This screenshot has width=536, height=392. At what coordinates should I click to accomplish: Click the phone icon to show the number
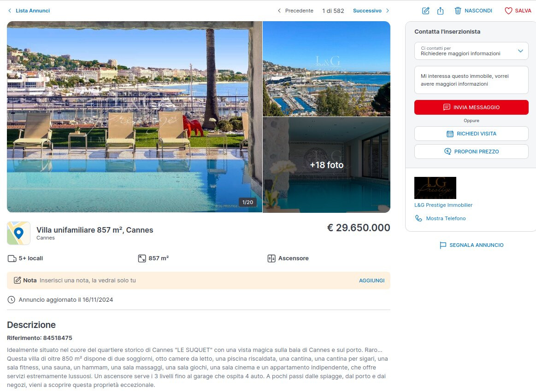[418, 218]
